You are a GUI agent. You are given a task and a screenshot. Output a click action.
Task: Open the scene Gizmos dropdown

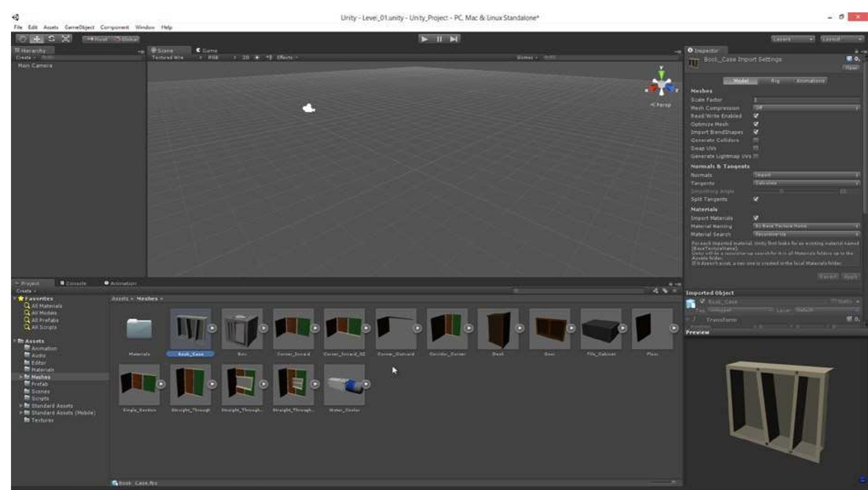click(x=527, y=58)
